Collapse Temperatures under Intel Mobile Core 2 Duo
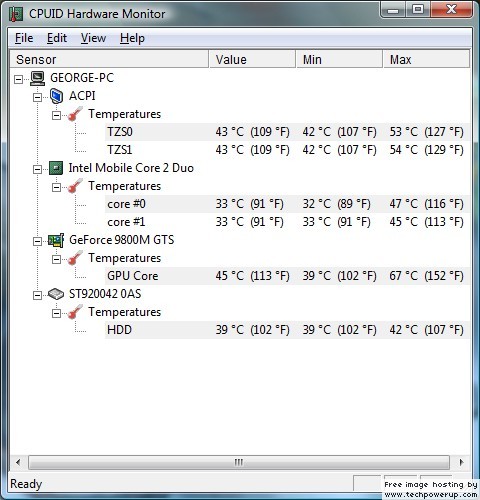The height and width of the screenshot is (500, 480). 56,187
